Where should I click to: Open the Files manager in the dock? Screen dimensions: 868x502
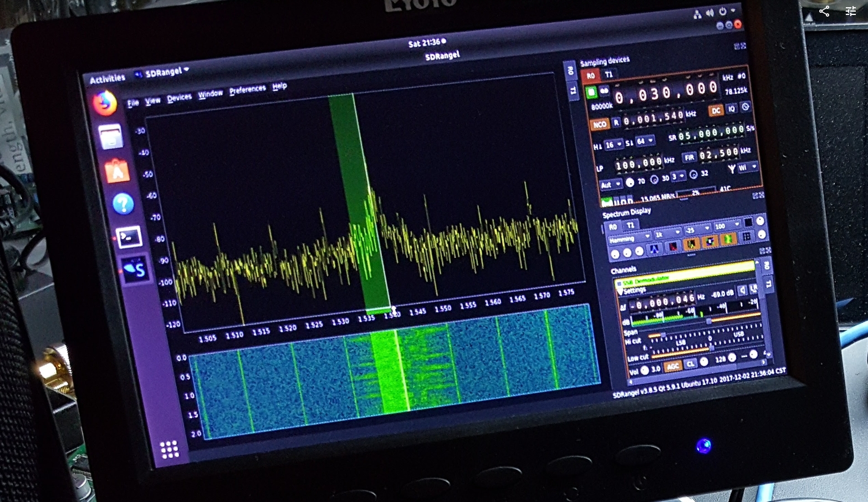111,136
